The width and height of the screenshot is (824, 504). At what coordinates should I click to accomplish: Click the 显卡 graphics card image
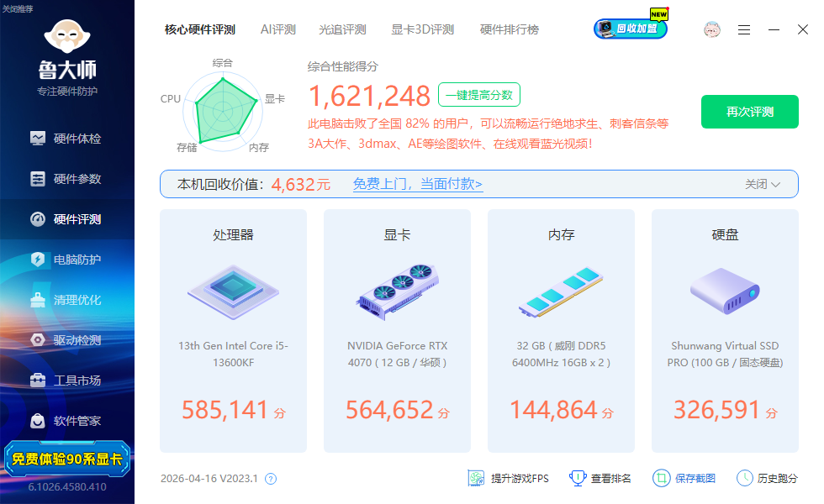click(x=397, y=291)
